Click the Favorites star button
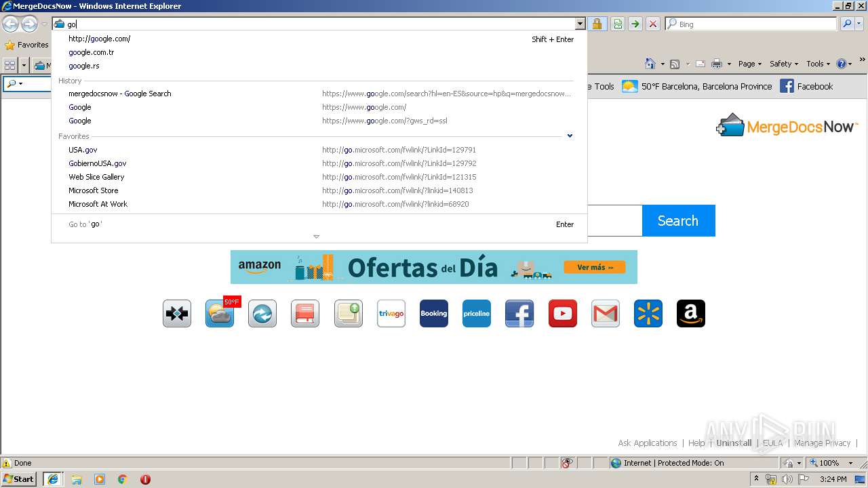868x488 pixels. (x=27, y=45)
